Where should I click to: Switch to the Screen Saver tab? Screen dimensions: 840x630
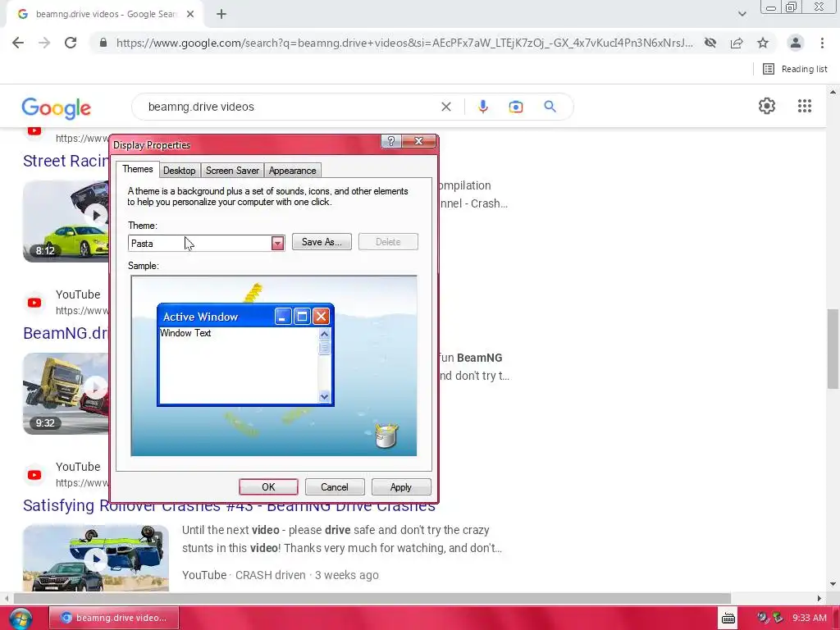tap(232, 171)
